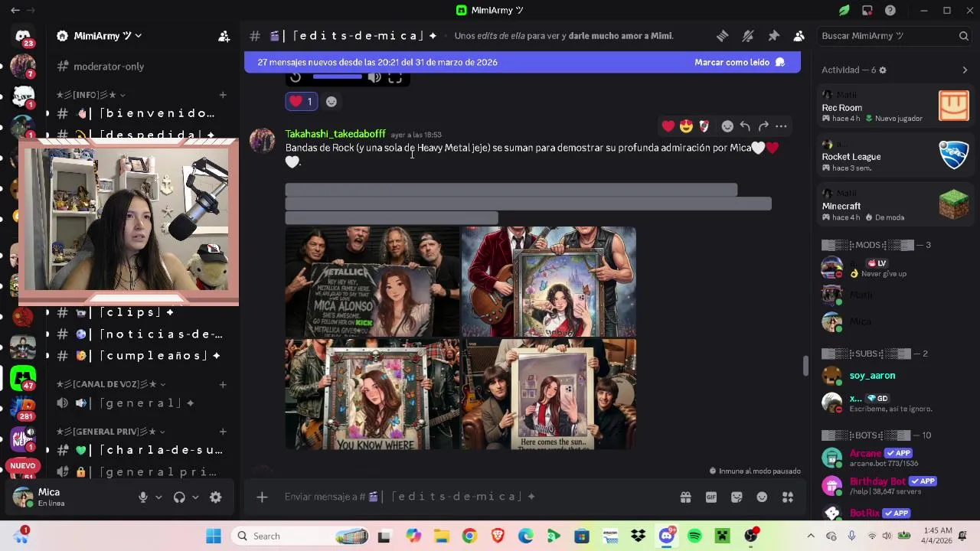Click Marcar como leído

pos(740,62)
